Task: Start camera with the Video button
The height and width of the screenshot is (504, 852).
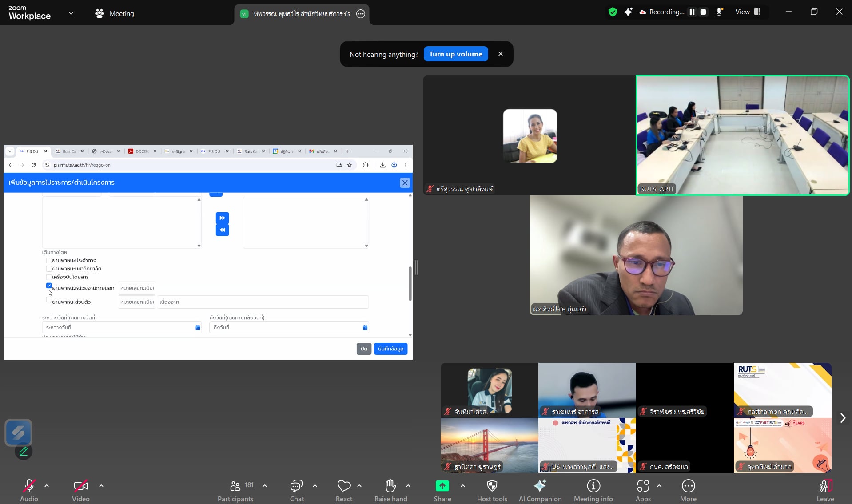Action: 80,490
